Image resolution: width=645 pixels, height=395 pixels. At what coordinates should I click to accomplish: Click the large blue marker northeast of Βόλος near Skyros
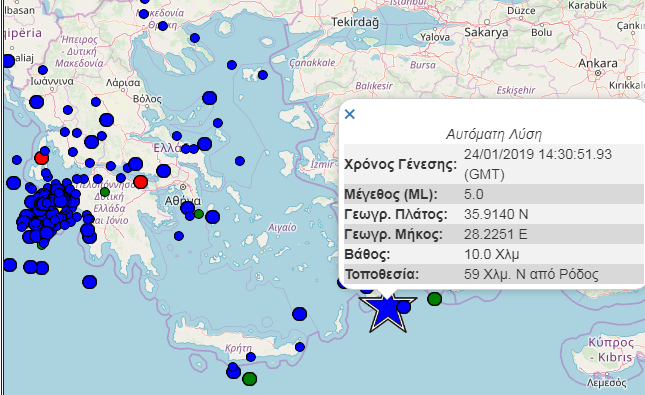pyautogui.click(x=209, y=98)
